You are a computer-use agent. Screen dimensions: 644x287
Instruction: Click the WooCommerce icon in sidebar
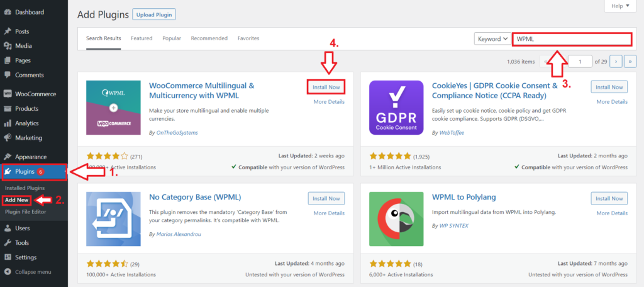(7, 94)
